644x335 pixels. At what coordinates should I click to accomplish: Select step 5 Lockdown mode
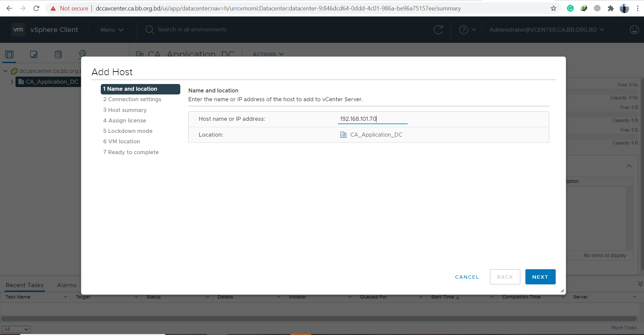point(128,131)
